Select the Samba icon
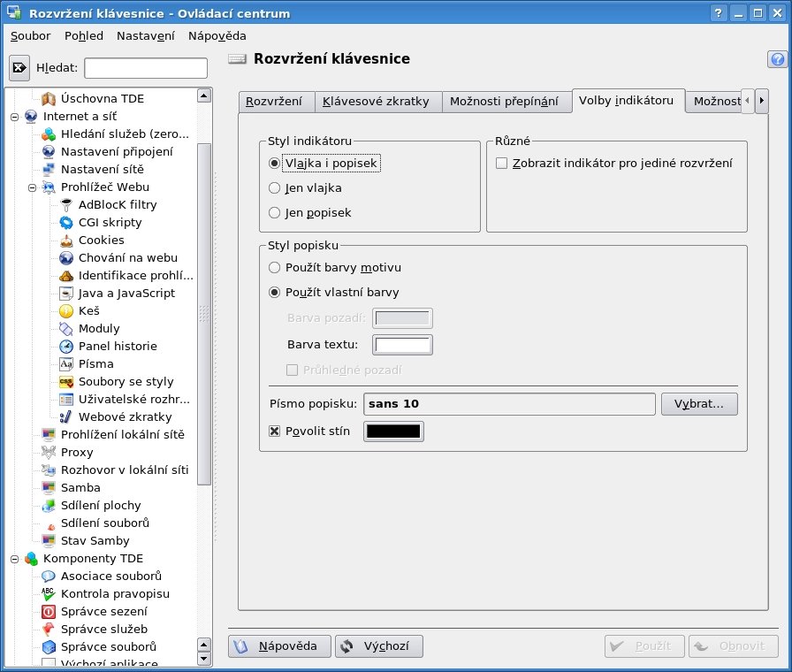The height and width of the screenshot is (672, 792). (49, 487)
